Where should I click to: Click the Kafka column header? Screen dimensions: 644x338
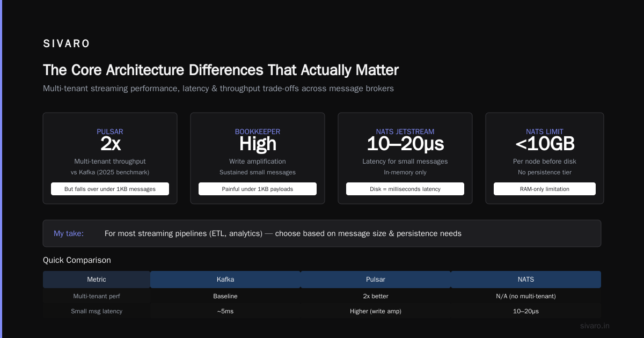coord(225,280)
